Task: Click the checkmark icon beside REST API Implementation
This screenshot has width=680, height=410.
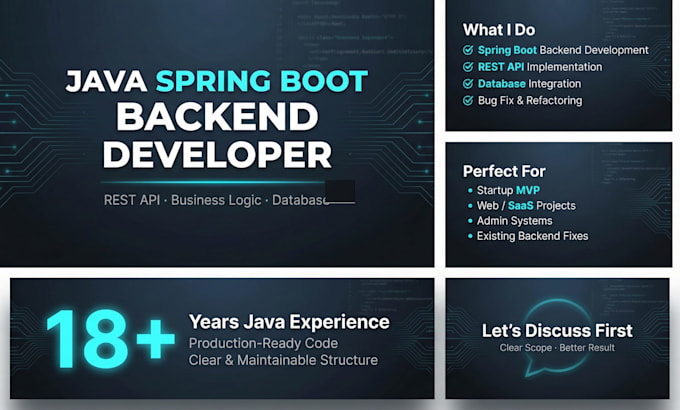Action: pos(468,67)
